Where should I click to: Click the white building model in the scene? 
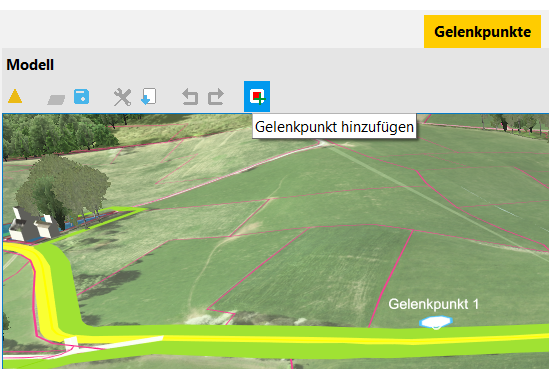click(33, 225)
